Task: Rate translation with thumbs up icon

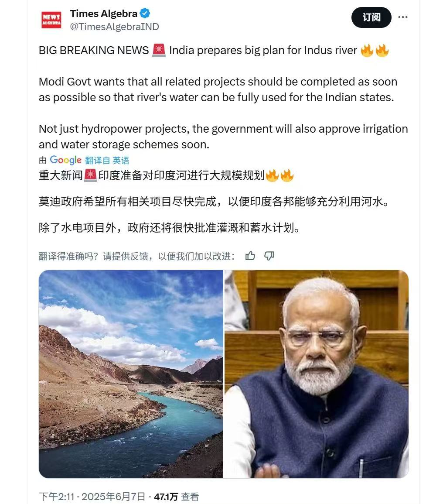Action: (x=250, y=256)
